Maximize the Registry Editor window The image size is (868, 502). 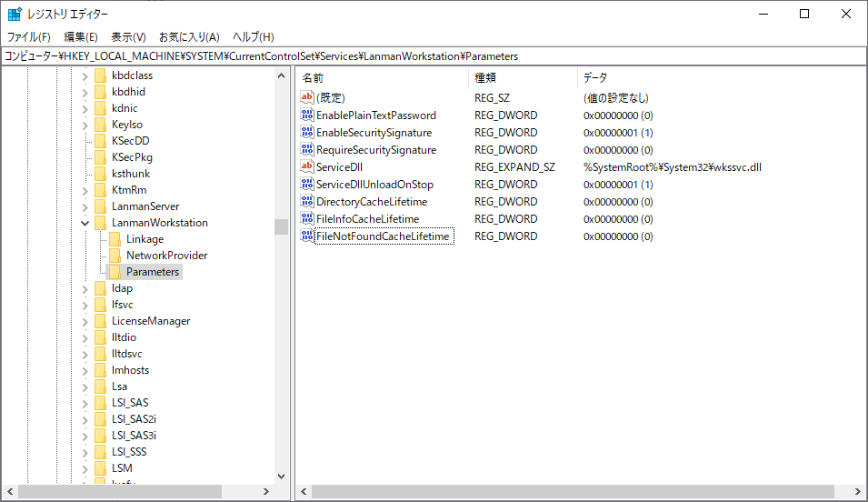click(x=804, y=14)
